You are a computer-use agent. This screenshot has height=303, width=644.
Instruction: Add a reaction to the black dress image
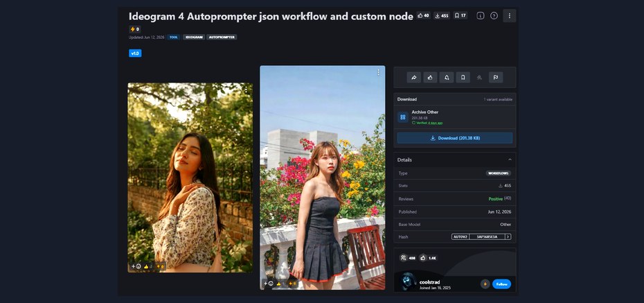coord(268,284)
